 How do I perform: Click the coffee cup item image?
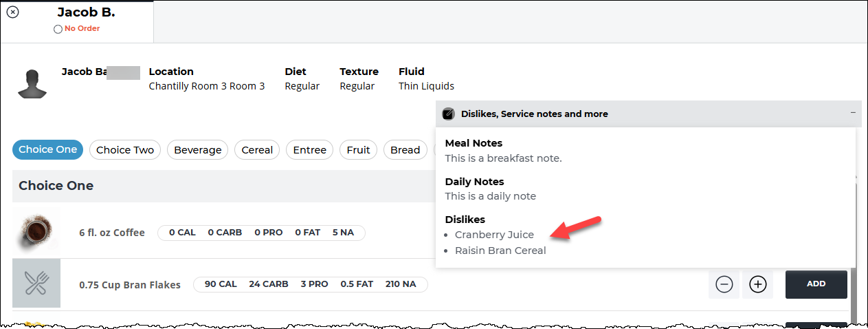pyautogui.click(x=36, y=231)
